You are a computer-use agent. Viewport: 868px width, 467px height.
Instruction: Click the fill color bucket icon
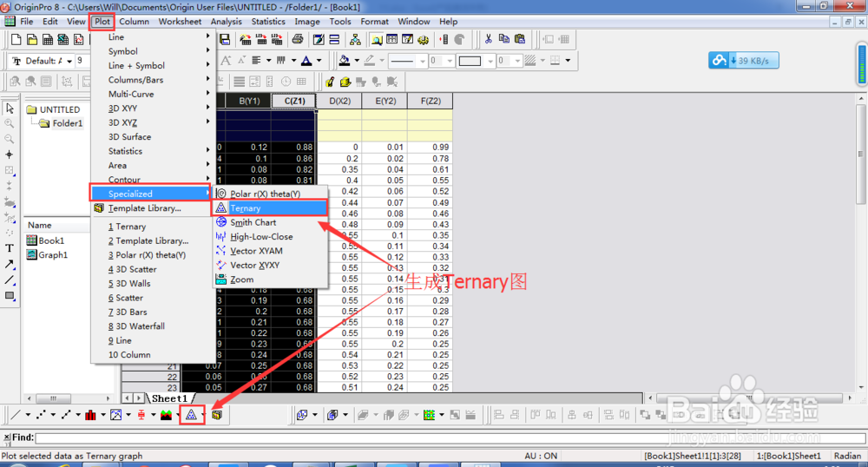click(345, 61)
